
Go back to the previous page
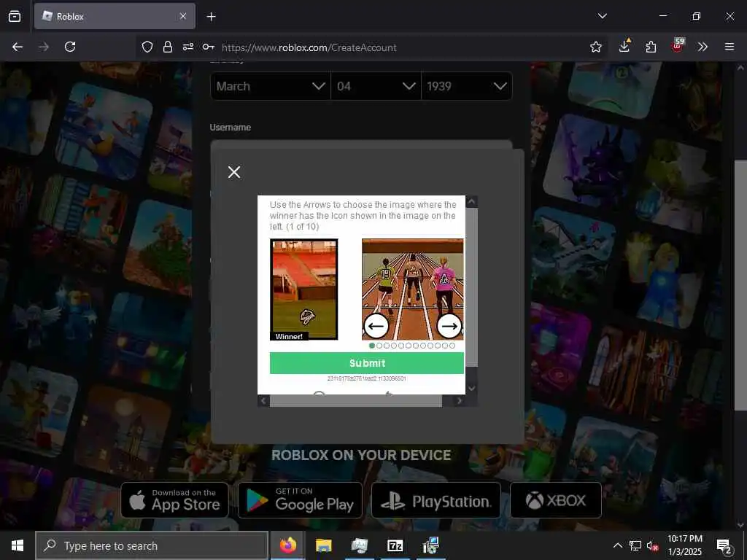coord(18,47)
